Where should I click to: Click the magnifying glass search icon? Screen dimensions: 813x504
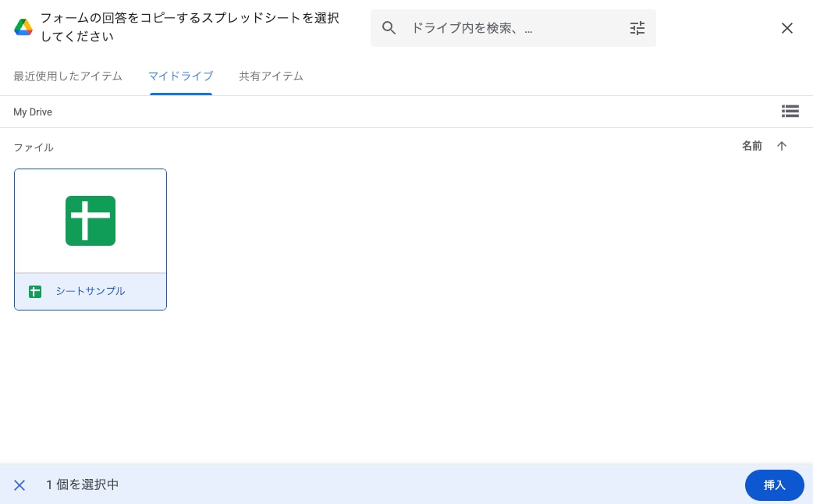tap(389, 28)
